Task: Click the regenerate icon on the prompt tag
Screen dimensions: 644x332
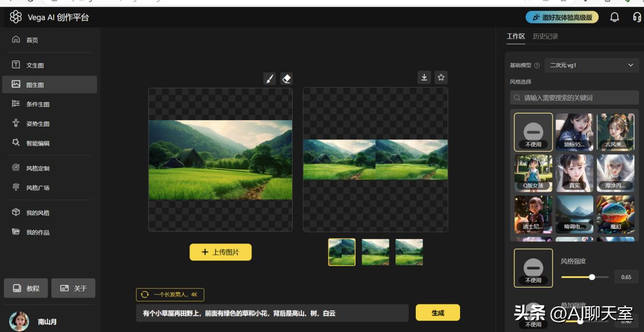Action: tap(144, 294)
